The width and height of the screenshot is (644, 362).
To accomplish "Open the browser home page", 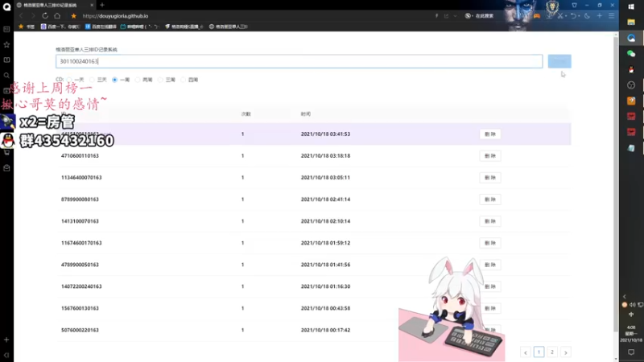I will (57, 16).
